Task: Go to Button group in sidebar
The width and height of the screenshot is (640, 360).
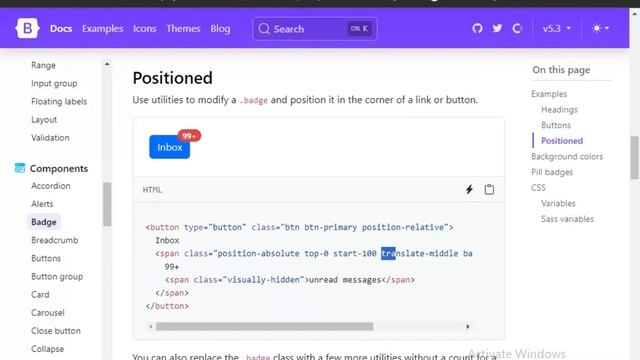Action: (57, 276)
